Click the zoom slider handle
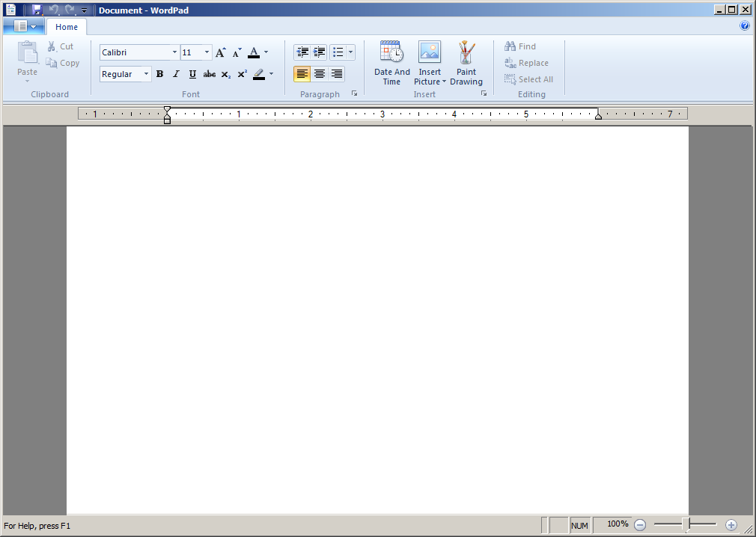Screen dimensions: 756x537 coord(686,524)
